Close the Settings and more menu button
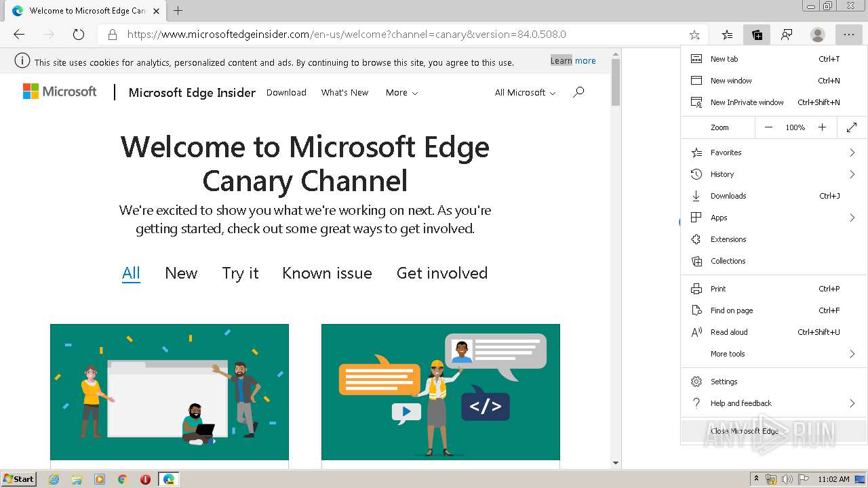This screenshot has height=488, width=868. pyautogui.click(x=849, y=35)
